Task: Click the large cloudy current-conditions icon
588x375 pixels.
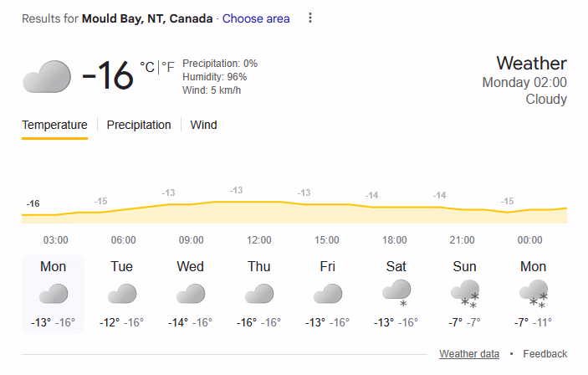Action: click(x=46, y=76)
